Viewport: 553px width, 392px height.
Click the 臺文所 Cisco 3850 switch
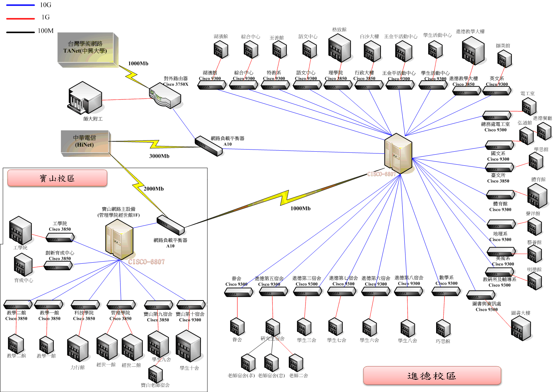tap(499, 168)
